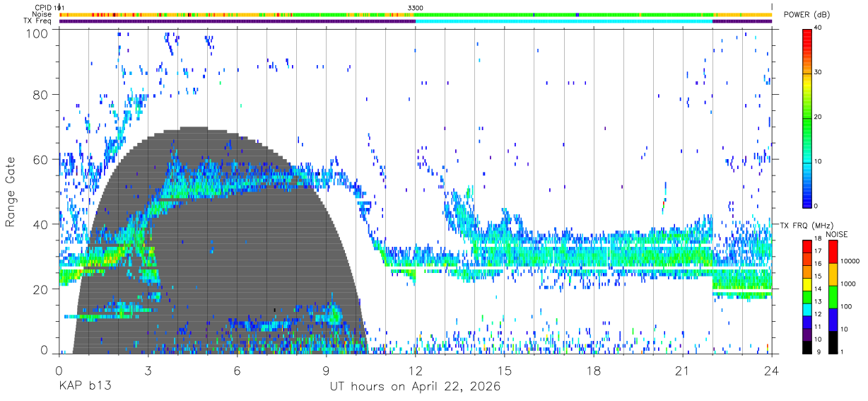Click the KAP b13 radar beam label

pos(85,387)
